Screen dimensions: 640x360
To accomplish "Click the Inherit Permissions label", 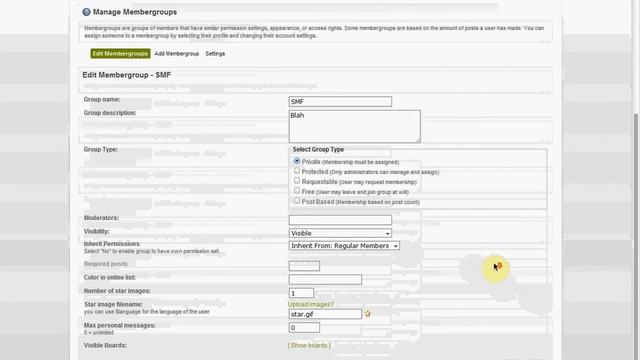I will tap(112, 244).
